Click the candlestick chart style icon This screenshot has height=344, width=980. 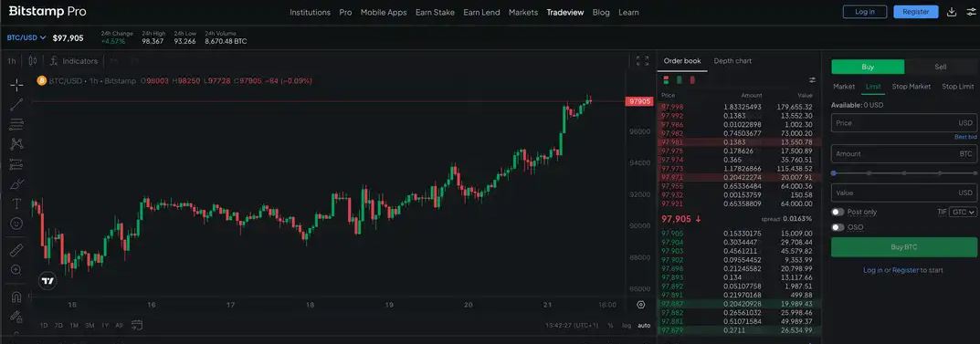[33, 61]
